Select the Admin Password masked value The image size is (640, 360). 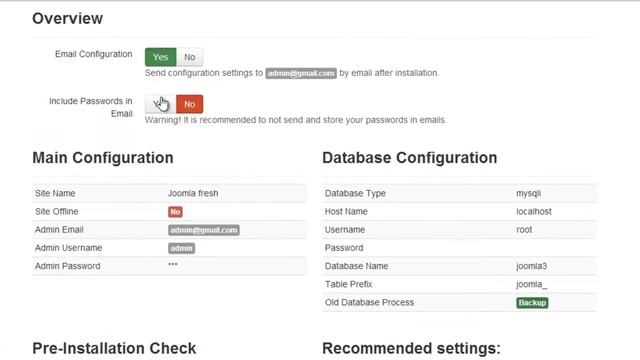click(x=173, y=264)
